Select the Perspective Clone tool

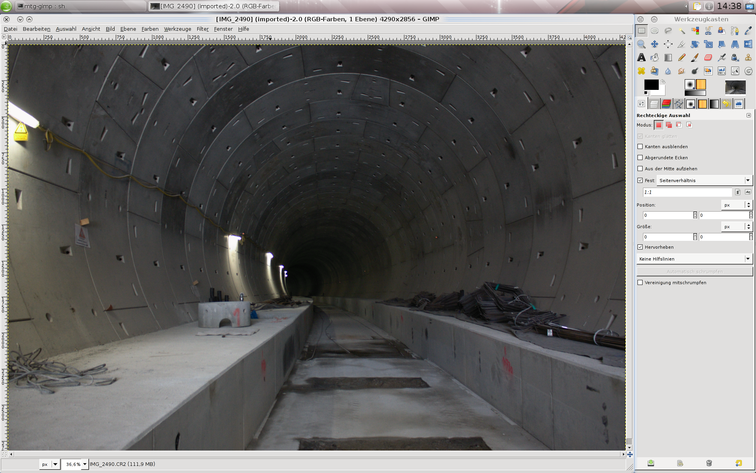(x=654, y=71)
